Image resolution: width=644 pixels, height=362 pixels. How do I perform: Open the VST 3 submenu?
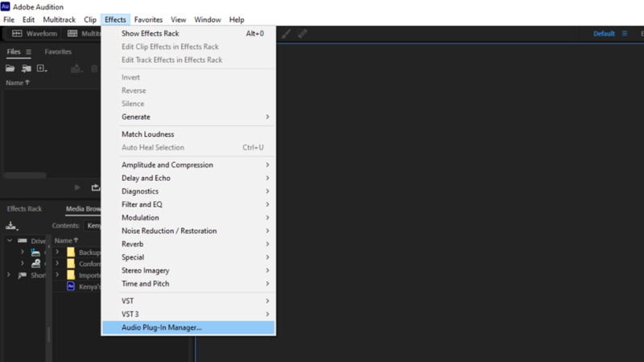tap(188, 314)
